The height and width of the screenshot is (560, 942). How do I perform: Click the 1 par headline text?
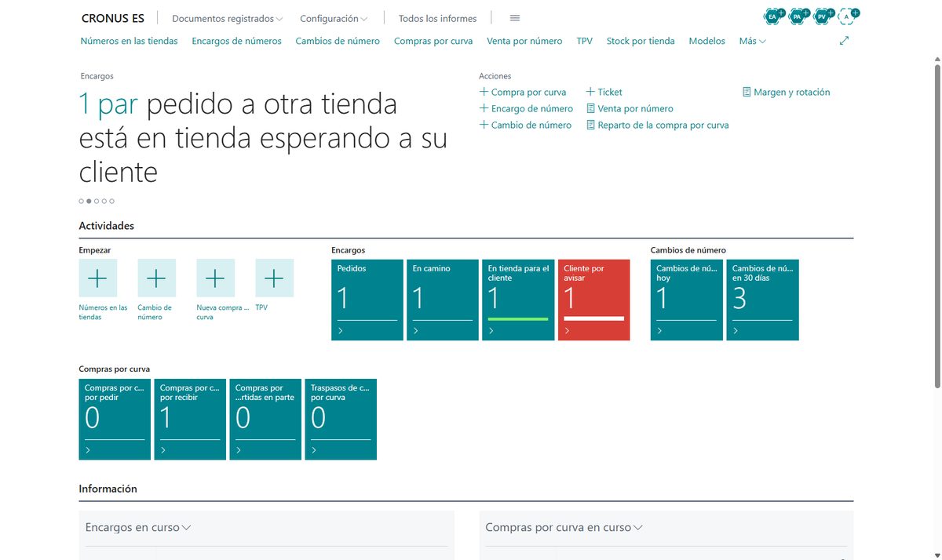pyautogui.click(x=109, y=104)
